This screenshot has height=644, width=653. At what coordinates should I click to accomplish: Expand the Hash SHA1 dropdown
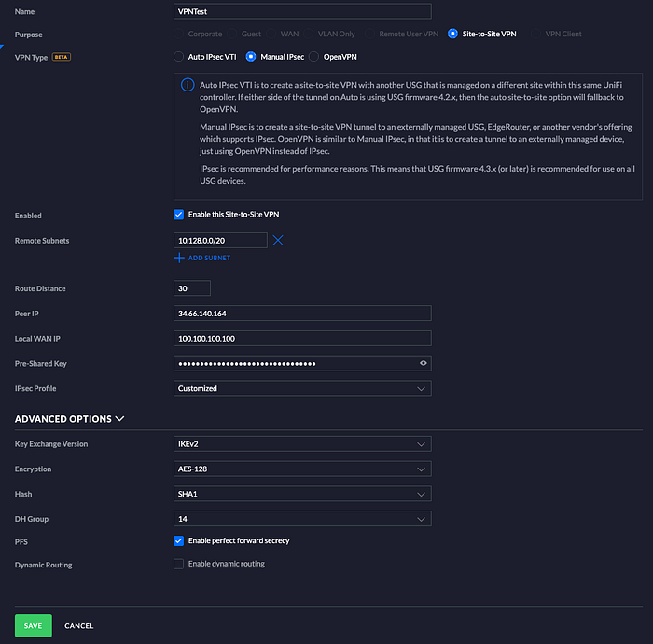click(x=302, y=494)
